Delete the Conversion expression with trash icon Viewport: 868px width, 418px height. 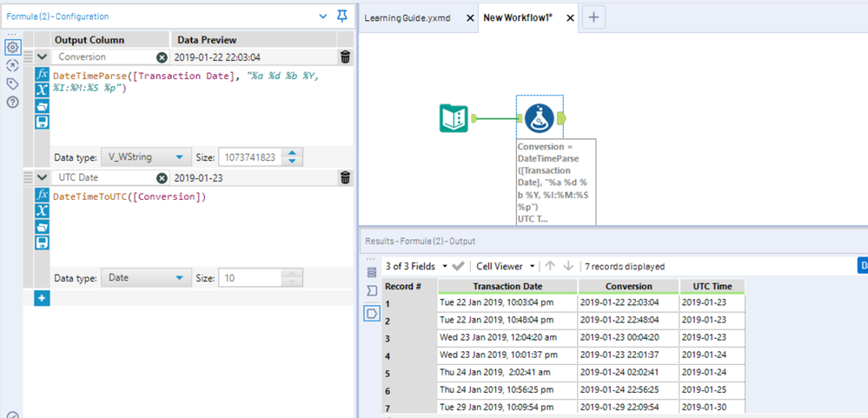(x=345, y=57)
